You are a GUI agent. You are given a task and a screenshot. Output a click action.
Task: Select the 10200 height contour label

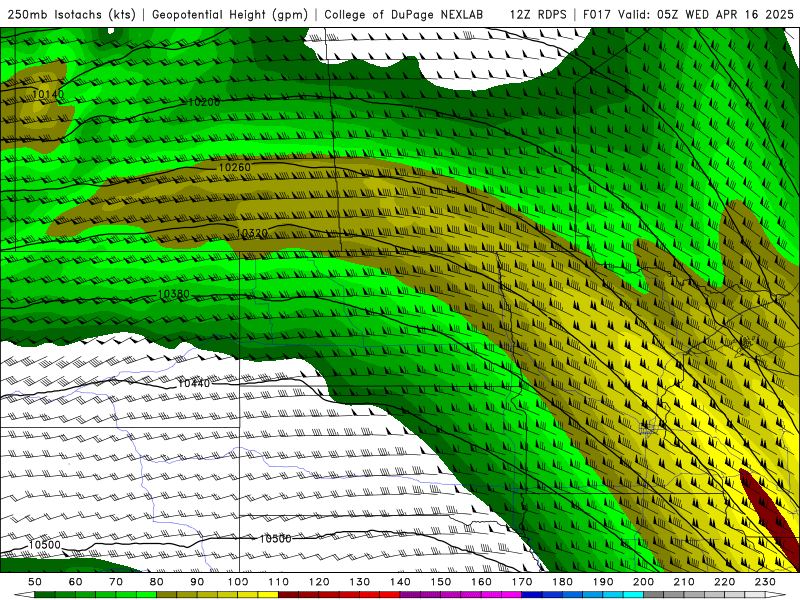tap(204, 102)
